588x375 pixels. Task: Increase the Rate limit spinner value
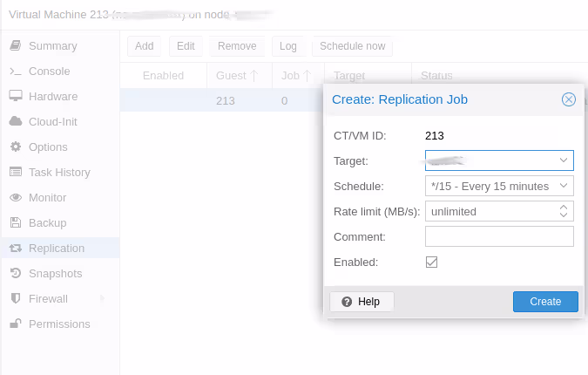pos(564,207)
